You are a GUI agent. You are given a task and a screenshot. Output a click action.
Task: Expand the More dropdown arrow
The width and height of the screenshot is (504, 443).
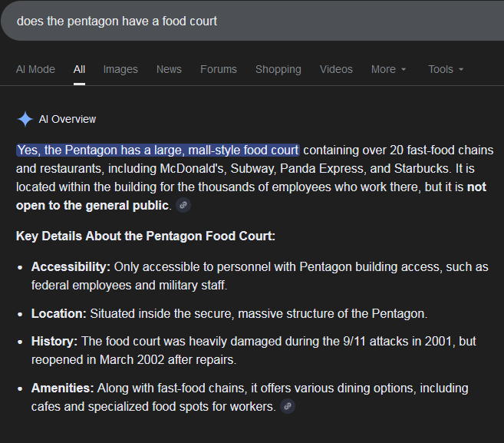404,70
